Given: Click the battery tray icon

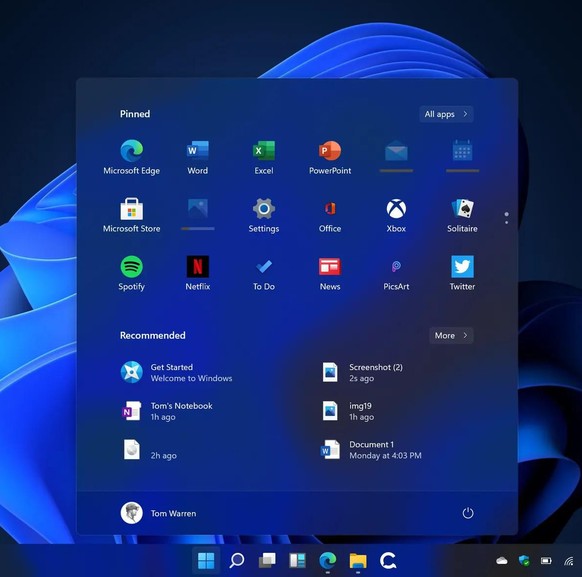Looking at the screenshot, I should click(x=546, y=561).
